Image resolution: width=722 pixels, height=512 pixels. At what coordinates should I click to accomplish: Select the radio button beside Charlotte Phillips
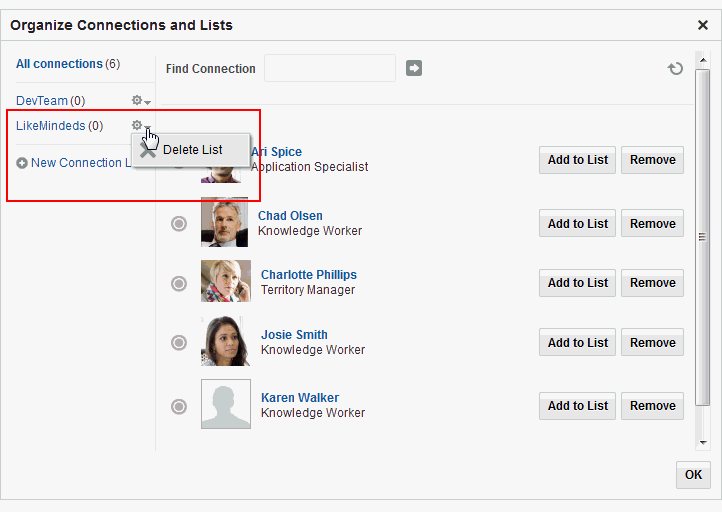pos(179,283)
